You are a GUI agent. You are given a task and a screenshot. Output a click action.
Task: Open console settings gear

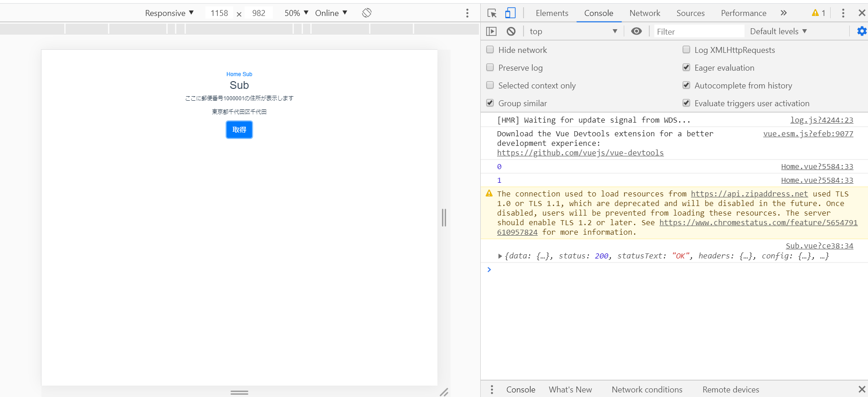click(x=862, y=31)
